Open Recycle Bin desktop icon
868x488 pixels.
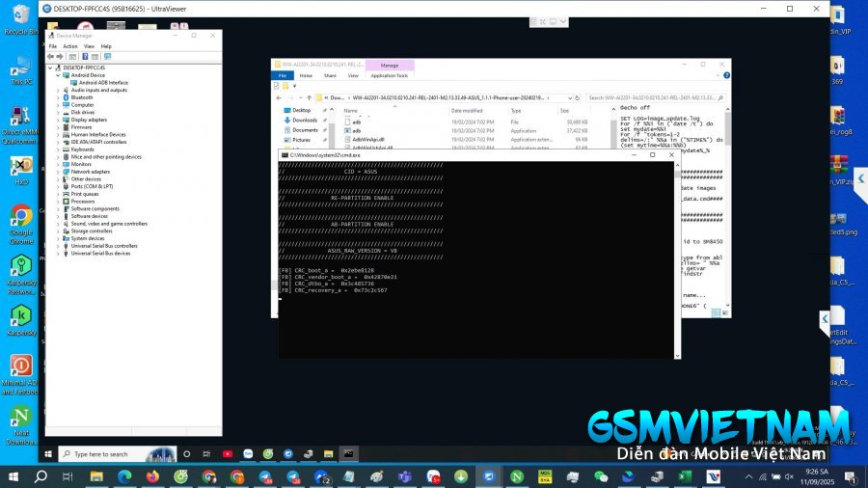[20, 19]
